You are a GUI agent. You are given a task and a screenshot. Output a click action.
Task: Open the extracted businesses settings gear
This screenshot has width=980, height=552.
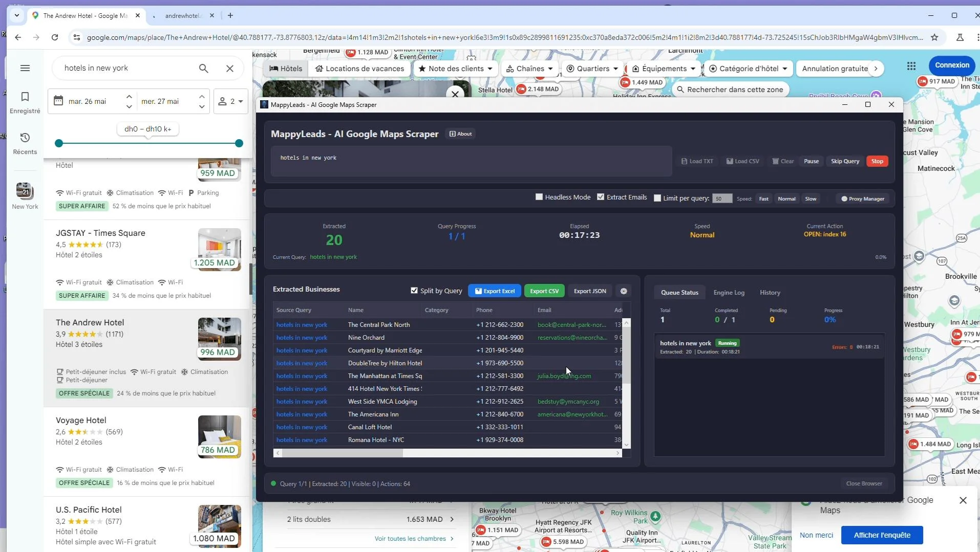tap(623, 291)
